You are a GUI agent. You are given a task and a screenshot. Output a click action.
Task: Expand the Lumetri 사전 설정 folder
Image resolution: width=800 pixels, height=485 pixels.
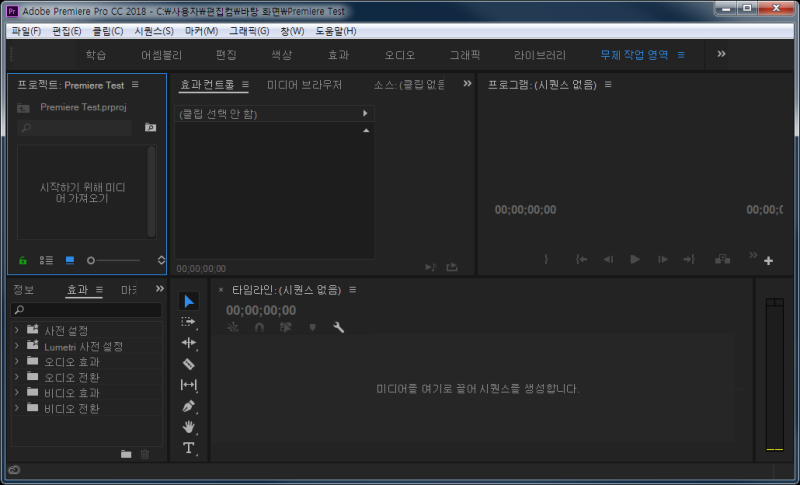pyautogui.click(x=16, y=346)
